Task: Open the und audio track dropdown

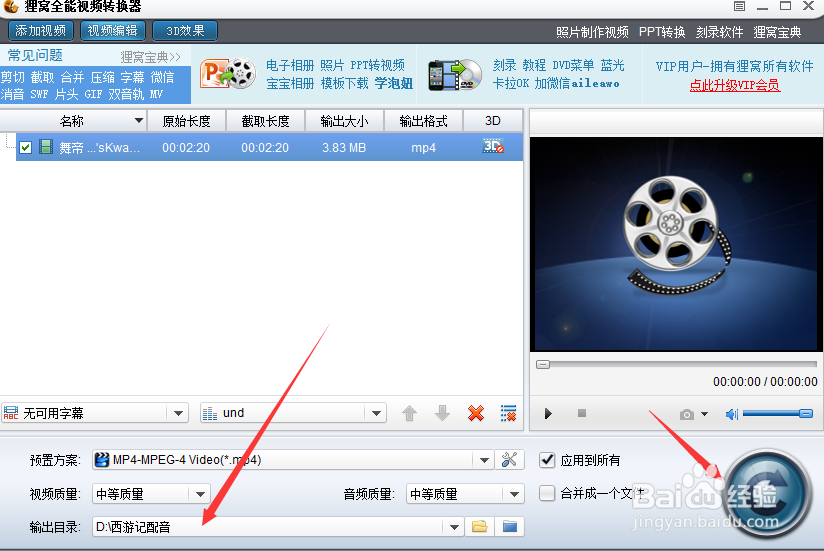Action: coord(376,413)
